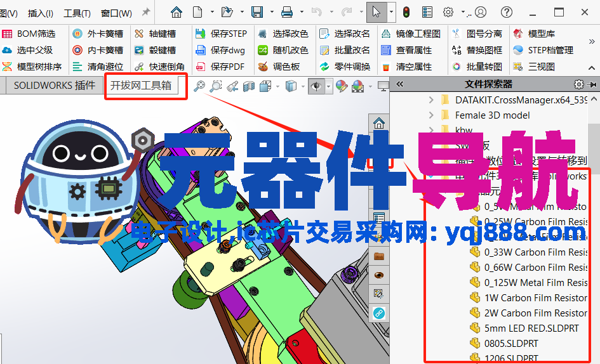Click the Undo arrow icon
Screen dimensions: 600x364
coord(316,12)
